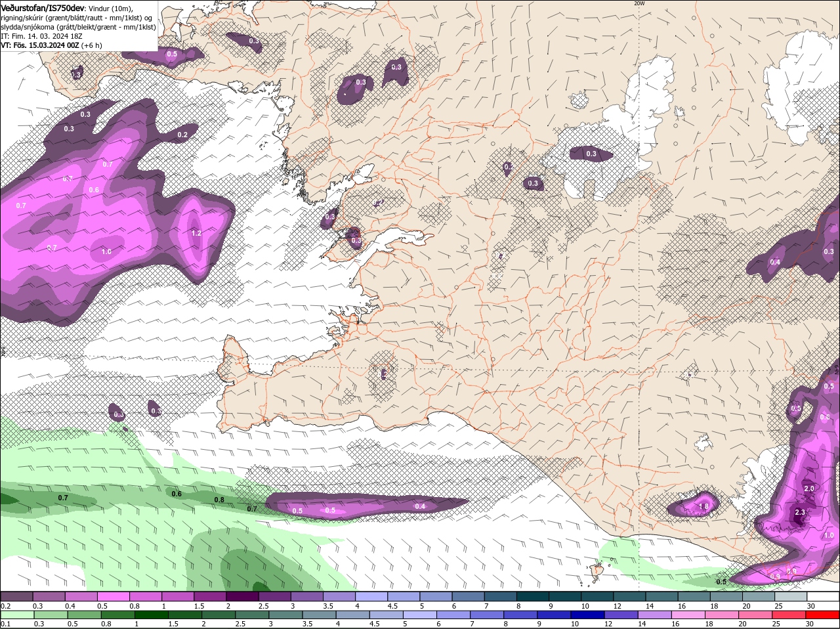
Task: Pick the lower legend swatch starting at 5
Action: pyautogui.click(x=421, y=615)
